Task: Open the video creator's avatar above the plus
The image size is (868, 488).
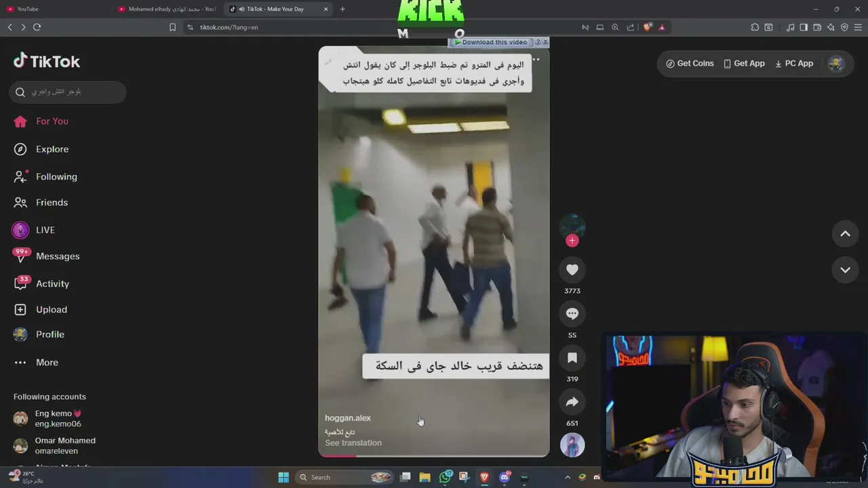Action: tap(572, 226)
